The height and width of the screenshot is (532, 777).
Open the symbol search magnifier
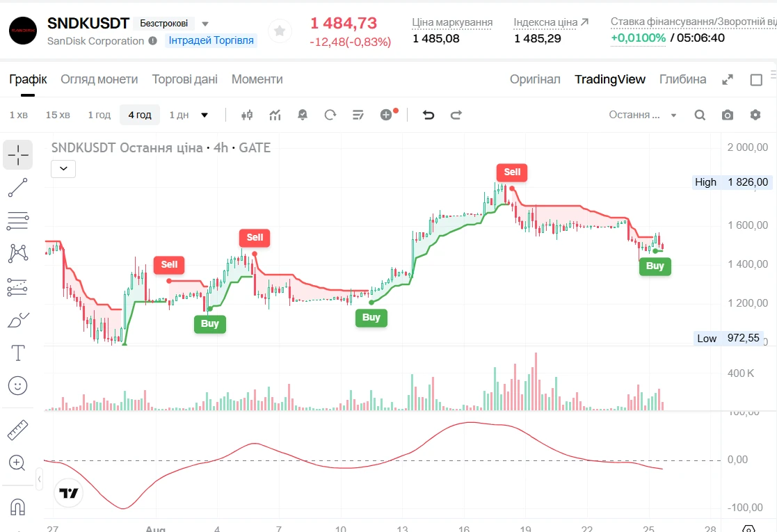700,115
